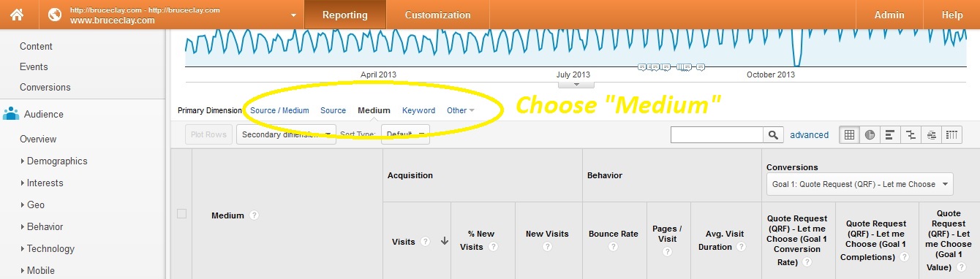Tick the select-all checkbox in table header

181,213
